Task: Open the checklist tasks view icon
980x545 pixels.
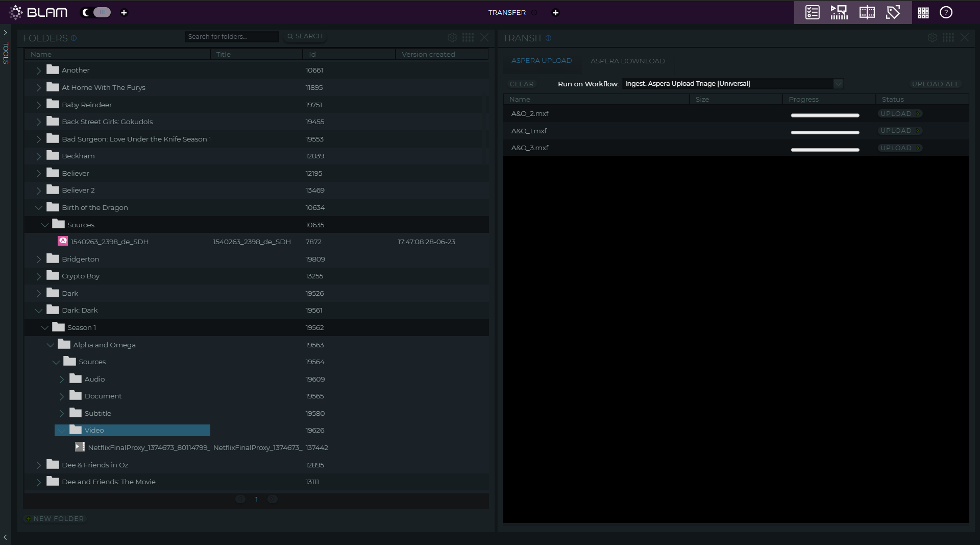Action: pos(812,12)
